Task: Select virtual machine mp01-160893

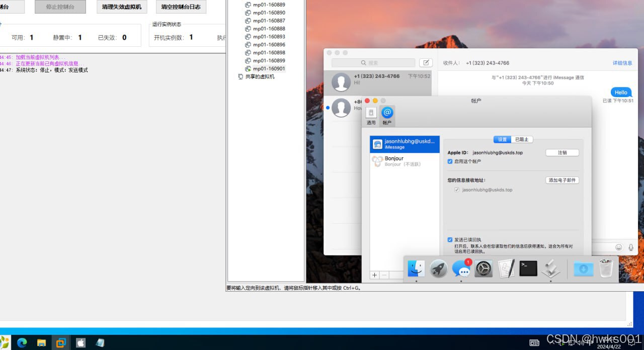Action: [269, 37]
